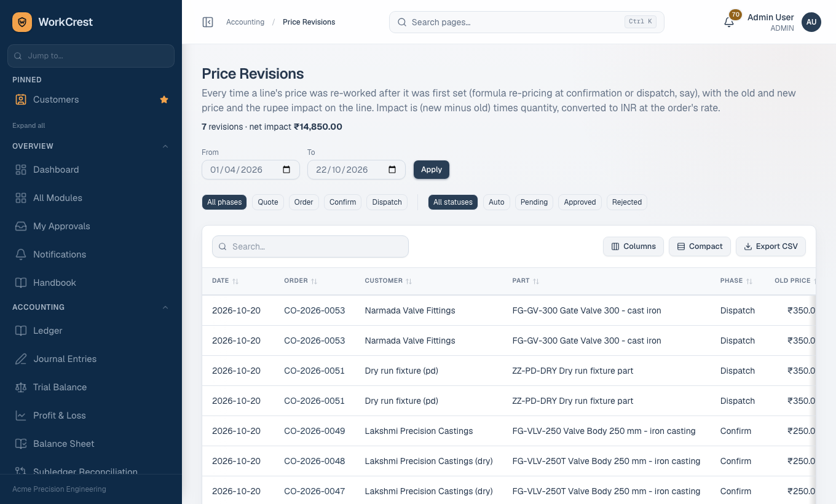The height and width of the screenshot is (504, 836).
Task: Open My Approvals in sidebar
Action: pos(91,226)
